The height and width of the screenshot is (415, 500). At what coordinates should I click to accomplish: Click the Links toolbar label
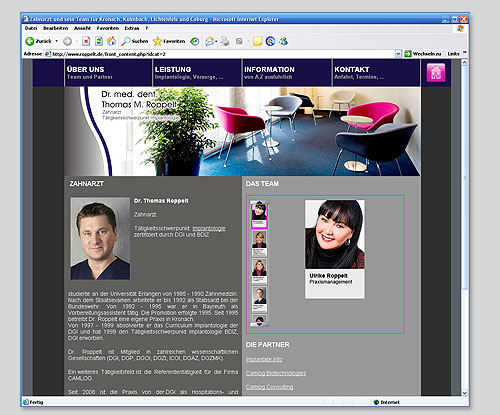[x=453, y=54]
